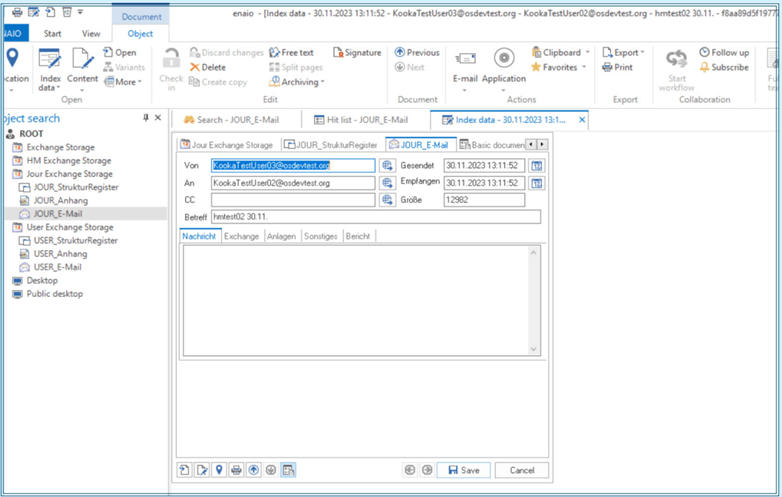Click the Open command in ribbon

click(120, 52)
